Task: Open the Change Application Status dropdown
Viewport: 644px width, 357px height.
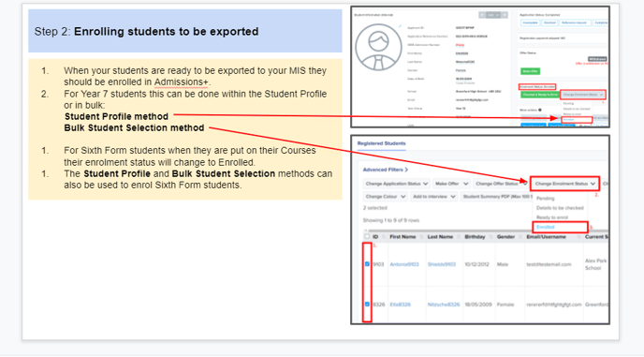Action: pos(397,184)
